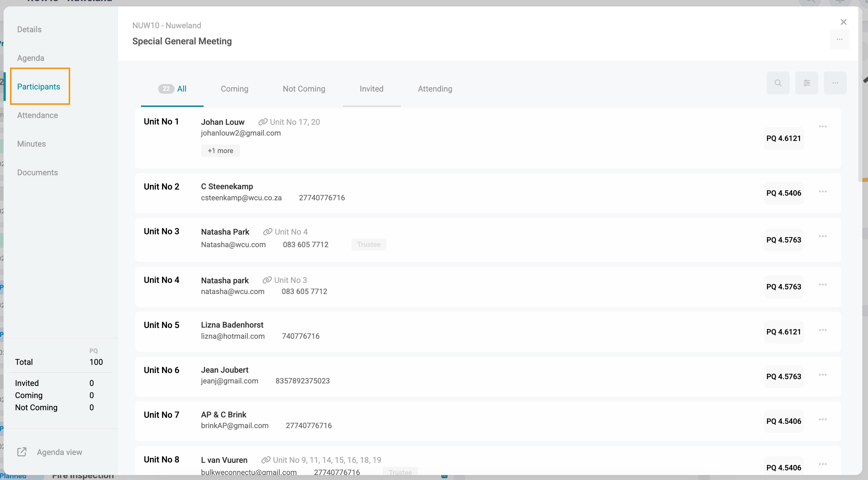Click linked units icon beside Johan Louw
868x480 pixels.
[263, 122]
